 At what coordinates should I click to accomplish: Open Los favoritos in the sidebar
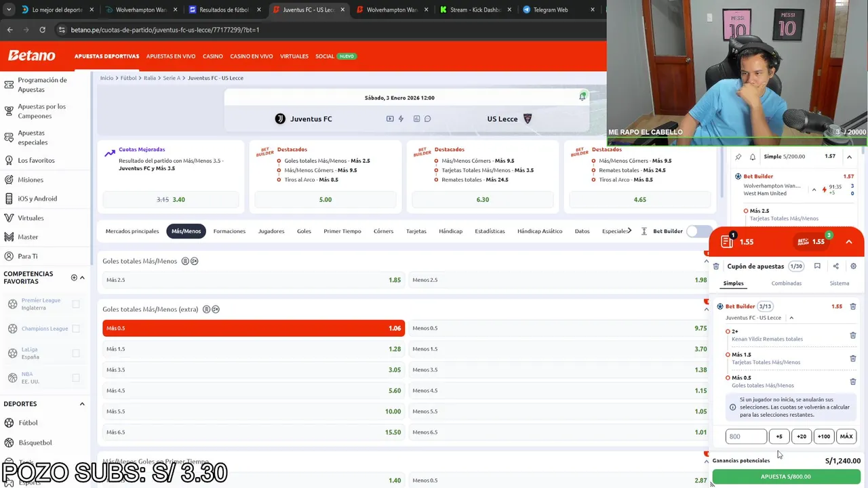[x=36, y=160]
